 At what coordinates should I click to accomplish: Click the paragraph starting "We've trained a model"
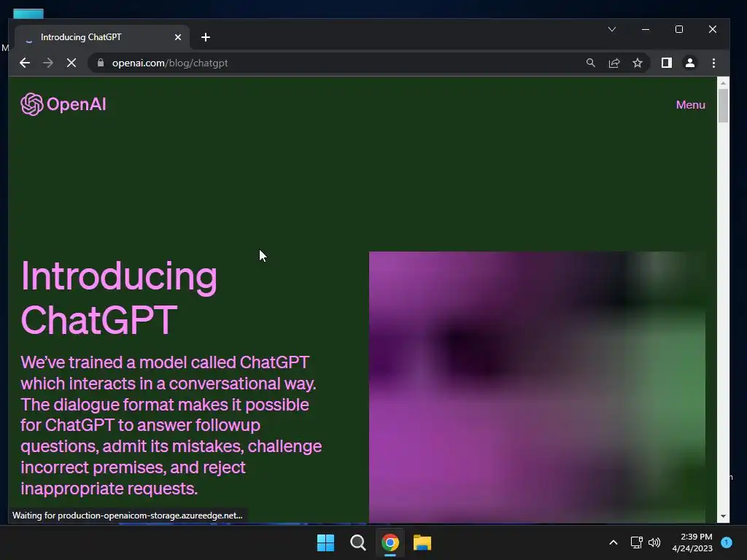(171, 425)
